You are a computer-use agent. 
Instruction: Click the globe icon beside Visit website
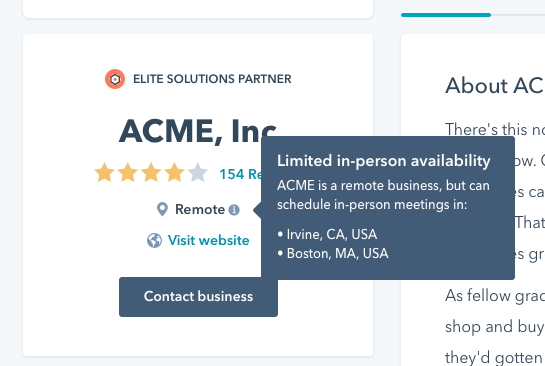pyautogui.click(x=154, y=240)
